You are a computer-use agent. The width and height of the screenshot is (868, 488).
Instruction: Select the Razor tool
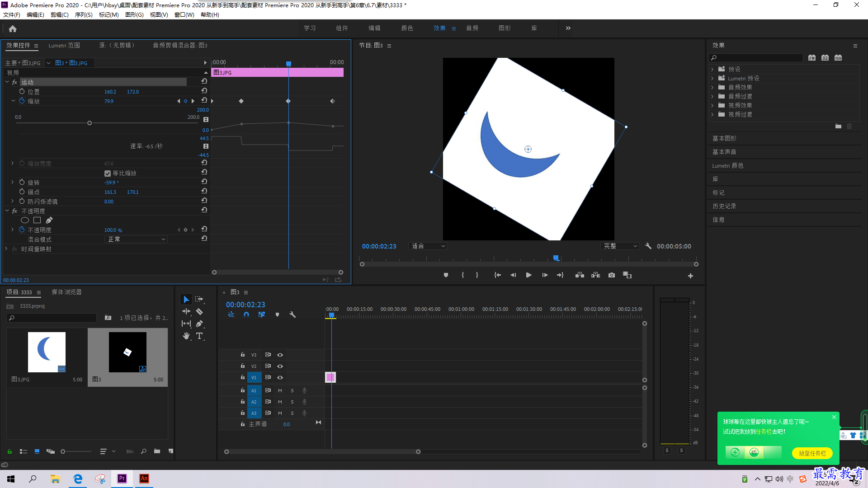point(199,312)
